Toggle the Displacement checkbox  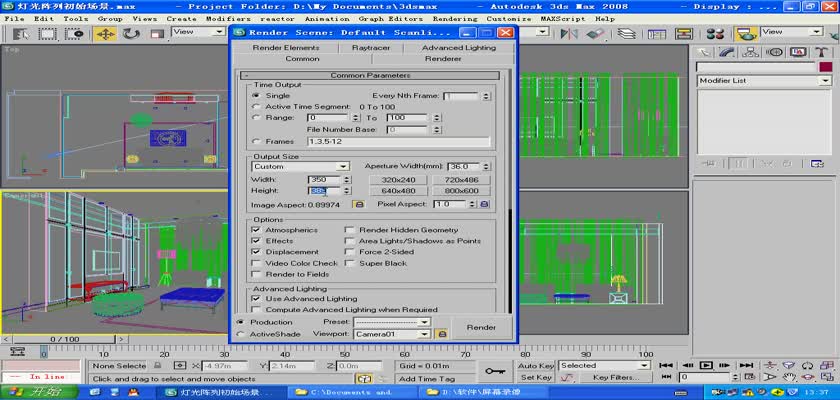click(x=256, y=252)
